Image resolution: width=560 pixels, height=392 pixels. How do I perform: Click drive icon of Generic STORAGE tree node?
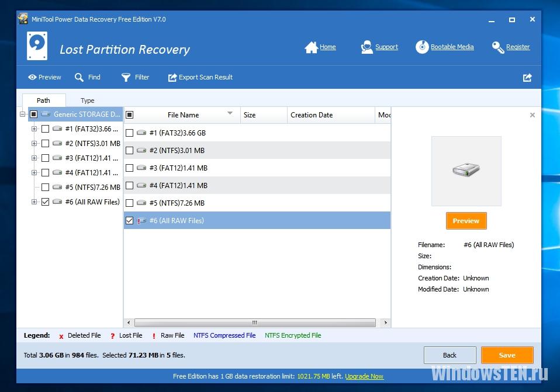46,115
